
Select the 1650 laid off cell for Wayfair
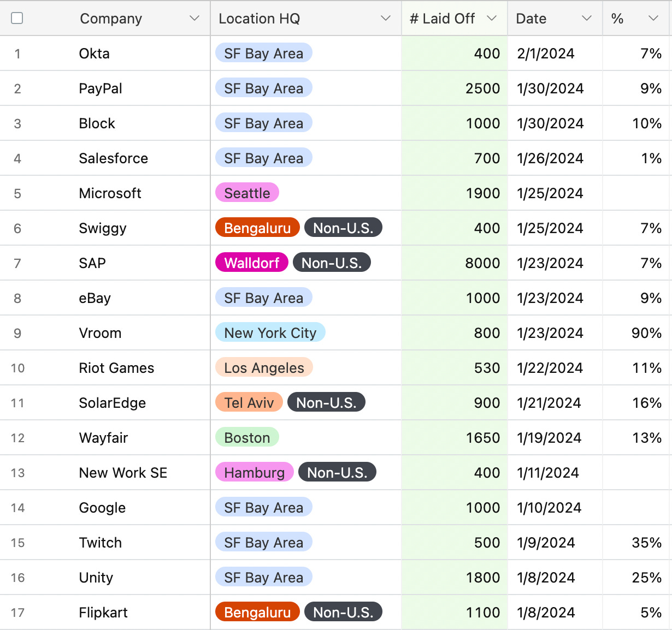[x=455, y=438]
